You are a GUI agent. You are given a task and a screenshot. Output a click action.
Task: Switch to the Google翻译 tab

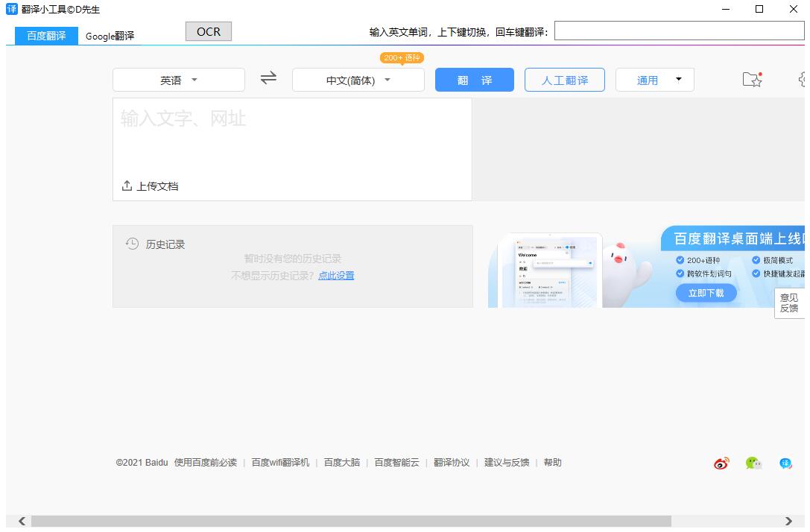(x=110, y=36)
